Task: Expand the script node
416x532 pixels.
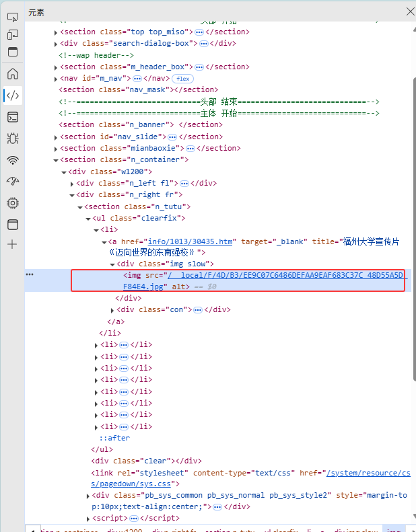Action: click(x=88, y=519)
